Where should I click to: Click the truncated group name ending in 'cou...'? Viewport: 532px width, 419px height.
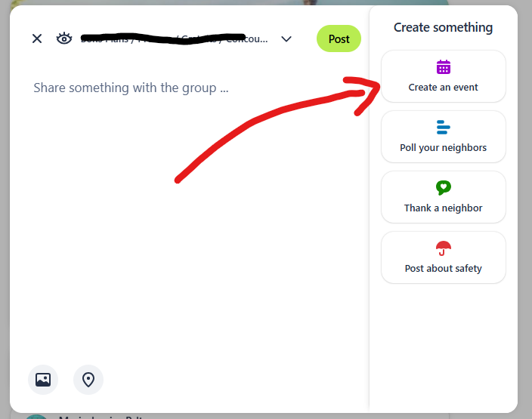[x=174, y=39]
